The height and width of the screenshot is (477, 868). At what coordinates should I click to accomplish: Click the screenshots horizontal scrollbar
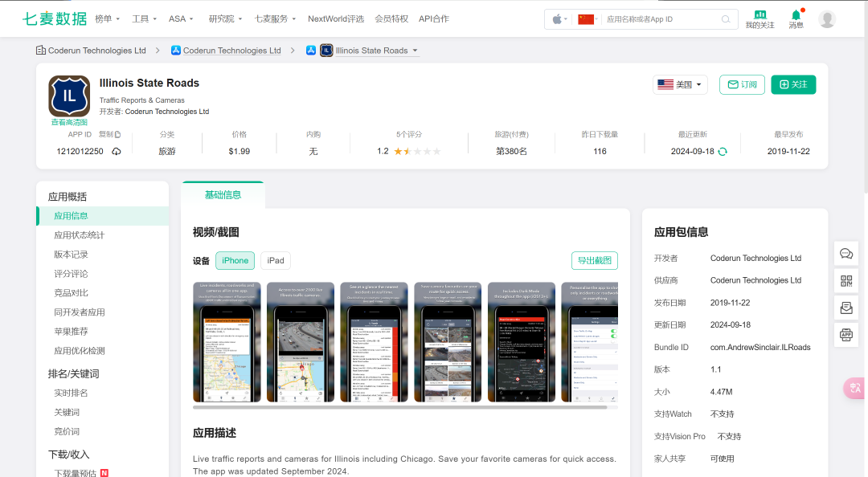click(399, 407)
